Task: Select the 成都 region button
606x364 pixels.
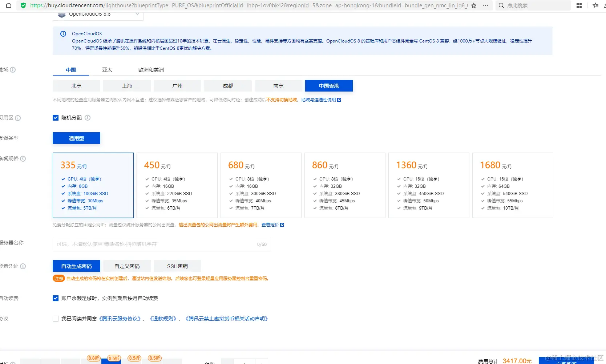Action: pos(228,86)
